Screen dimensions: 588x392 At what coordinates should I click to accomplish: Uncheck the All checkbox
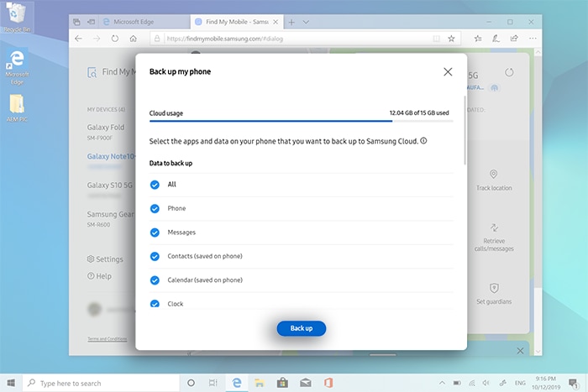(155, 185)
